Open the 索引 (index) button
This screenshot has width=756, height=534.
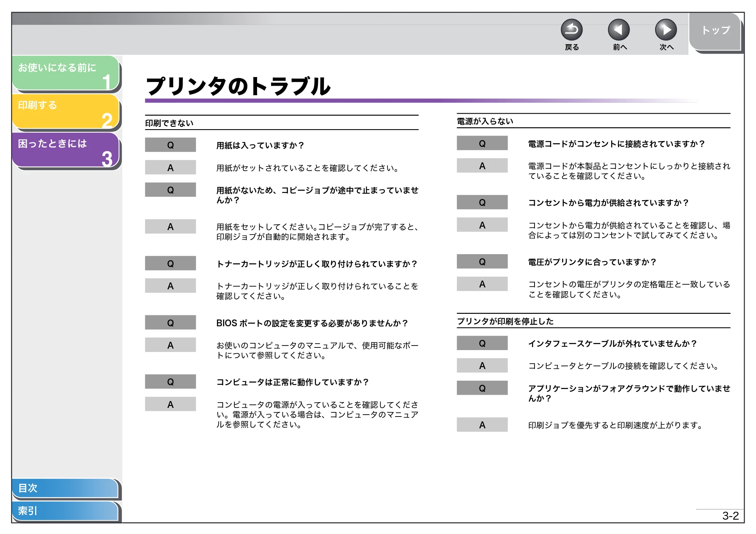click(65, 511)
